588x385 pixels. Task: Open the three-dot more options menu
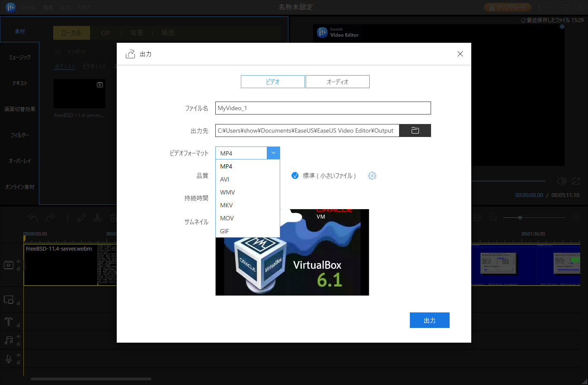tap(539, 7)
